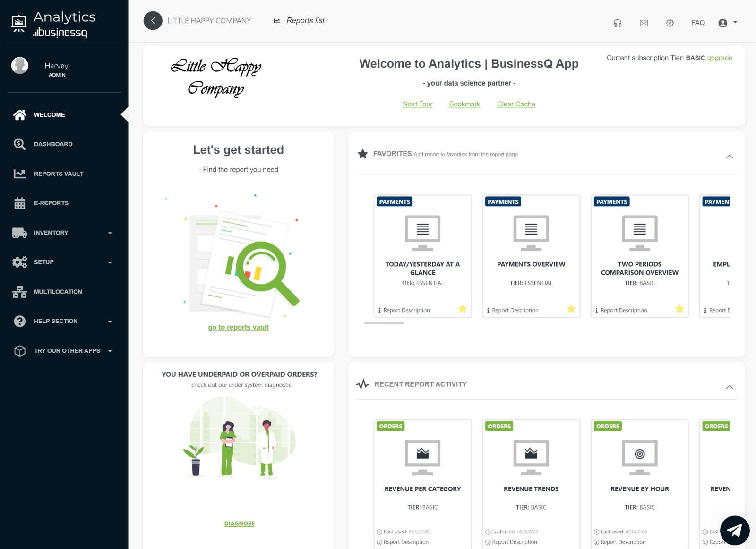
Task: Expand the Inventory sidebar menu
Action: point(110,233)
